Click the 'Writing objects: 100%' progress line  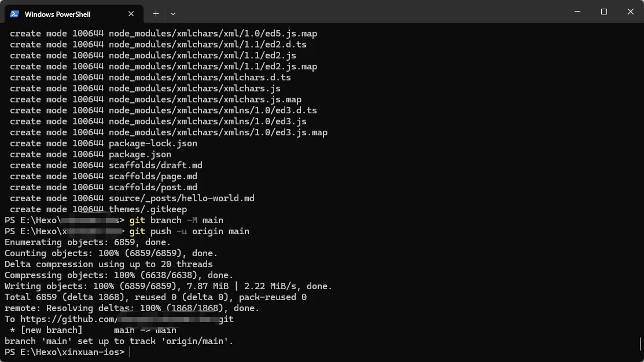[x=168, y=286]
